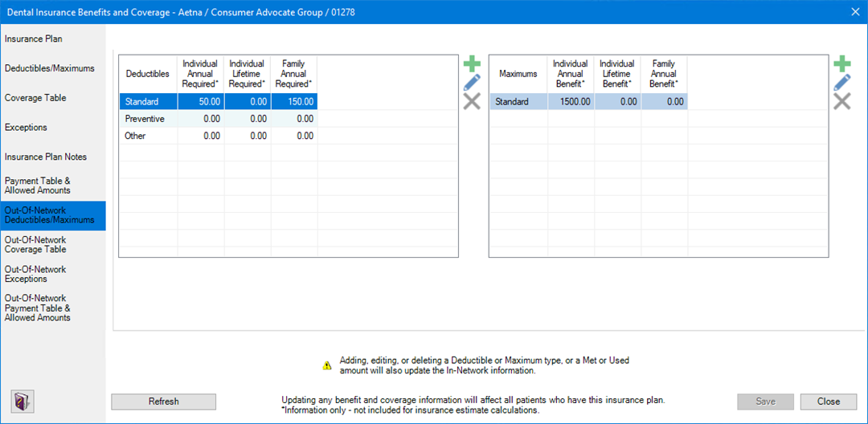Click the yellow warning triangle icon
The height and width of the screenshot is (424, 868).
[x=327, y=366]
